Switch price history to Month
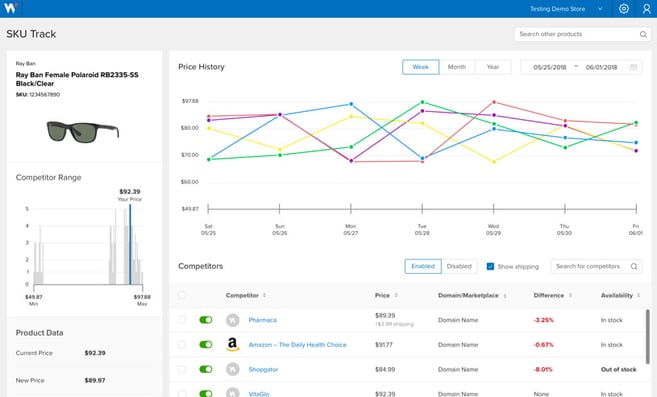This screenshot has height=397, width=657. [457, 67]
